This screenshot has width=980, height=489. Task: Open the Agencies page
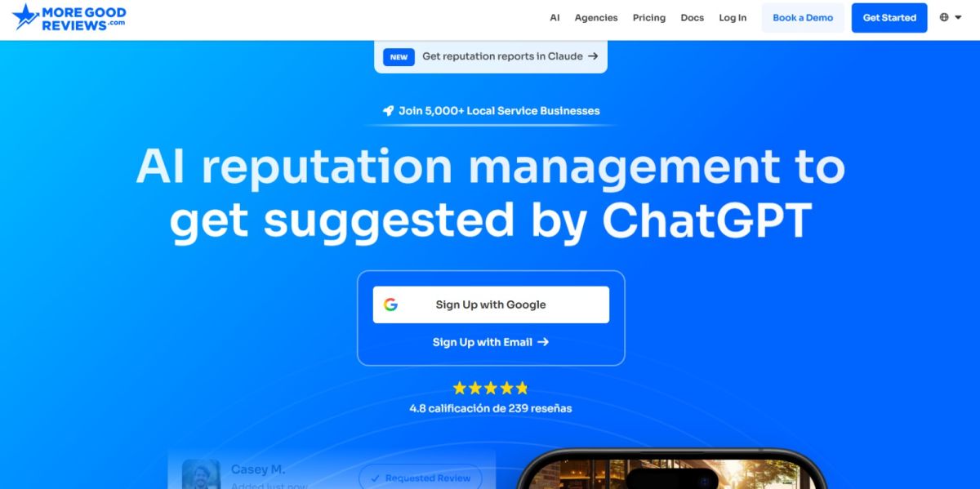click(596, 18)
